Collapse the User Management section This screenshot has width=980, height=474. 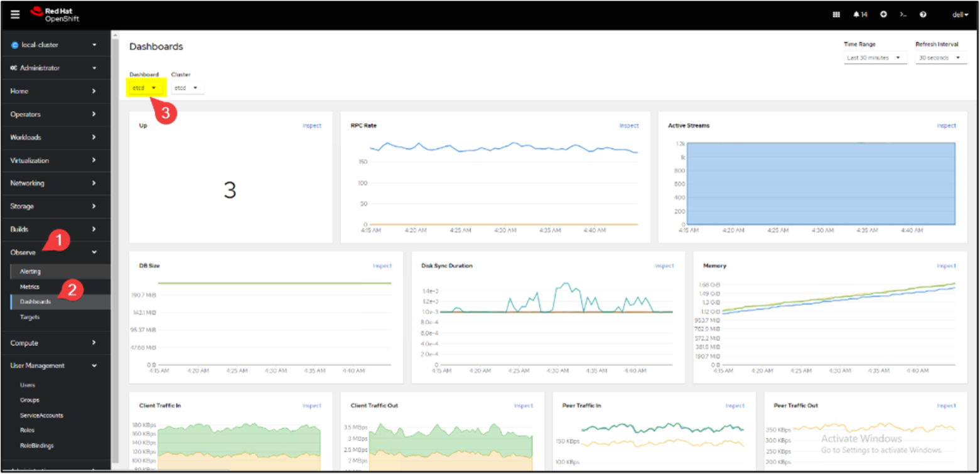click(56, 365)
